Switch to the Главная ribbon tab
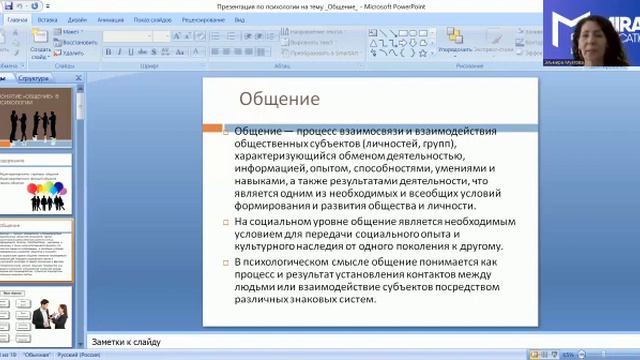This screenshot has height=360, width=640. (17, 20)
